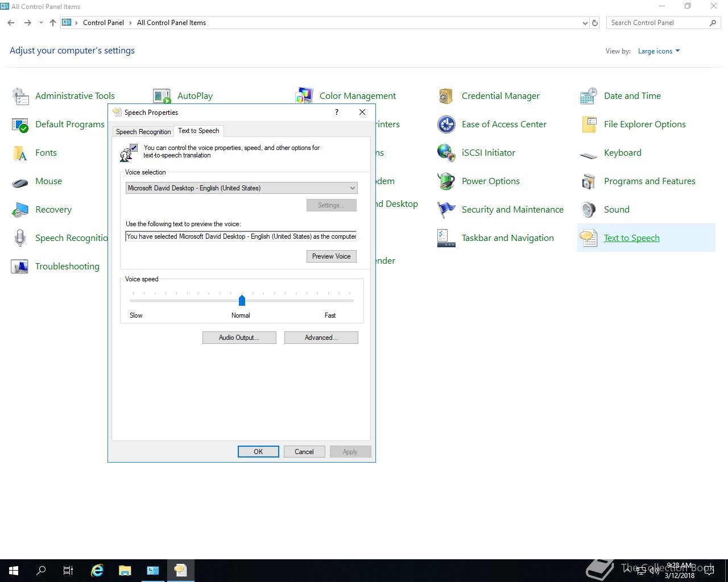Click the voice preview text field

pos(241,236)
